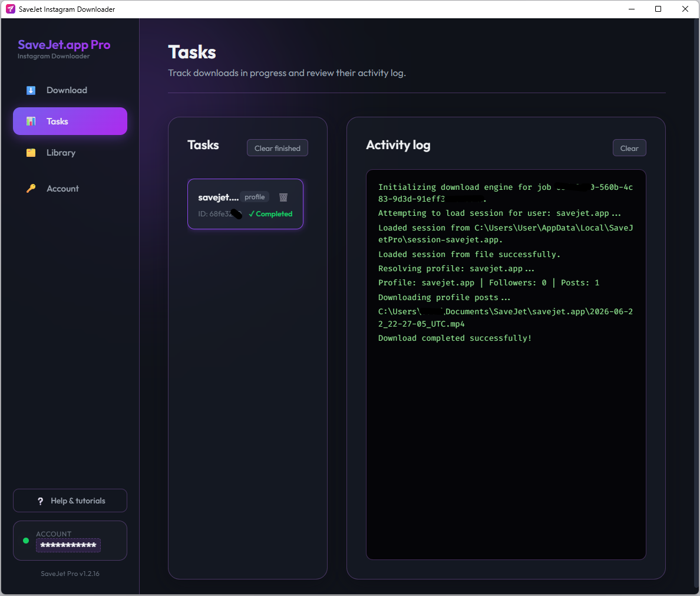
Task: Open Account menu item
Action: point(70,189)
